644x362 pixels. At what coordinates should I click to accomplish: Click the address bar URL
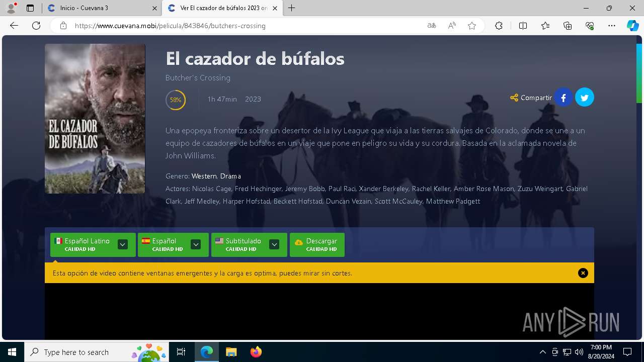pyautogui.click(x=170, y=26)
